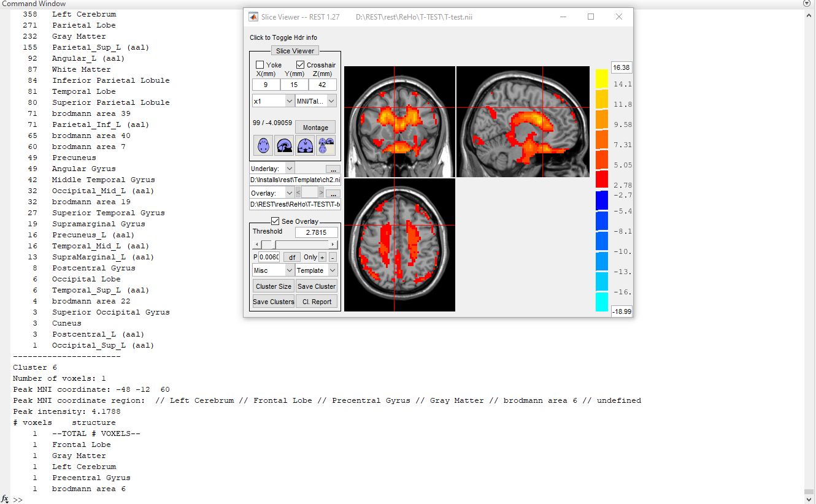The width and height of the screenshot is (816, 504).
Task: Click the Only + positive button
Action: click(x=322, y=258)
